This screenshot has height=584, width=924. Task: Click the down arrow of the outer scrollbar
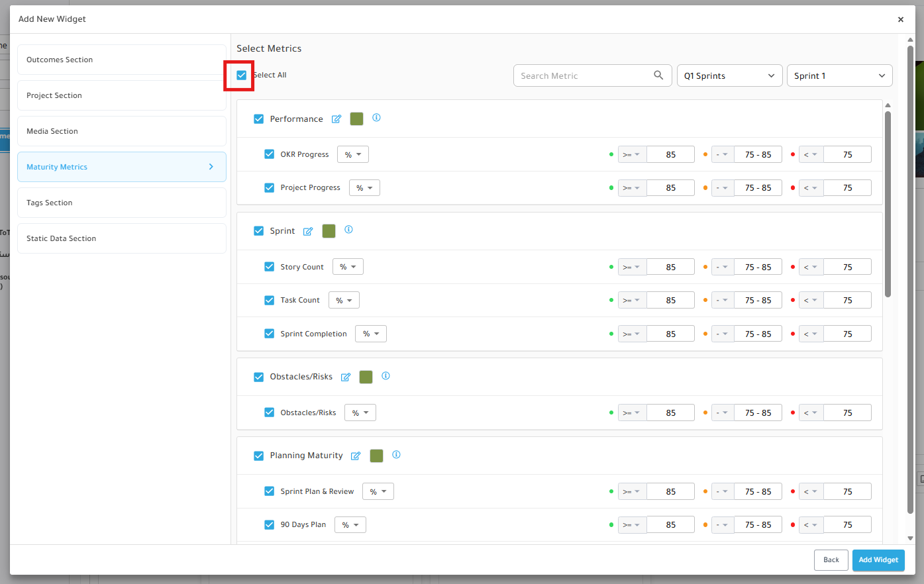coord(910,538)
